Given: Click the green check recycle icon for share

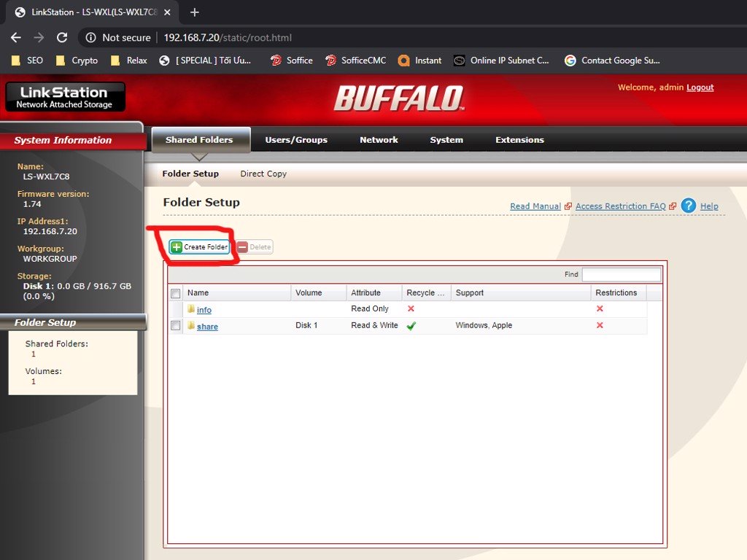Looking at the screenshot, I should tap(411, 326).
